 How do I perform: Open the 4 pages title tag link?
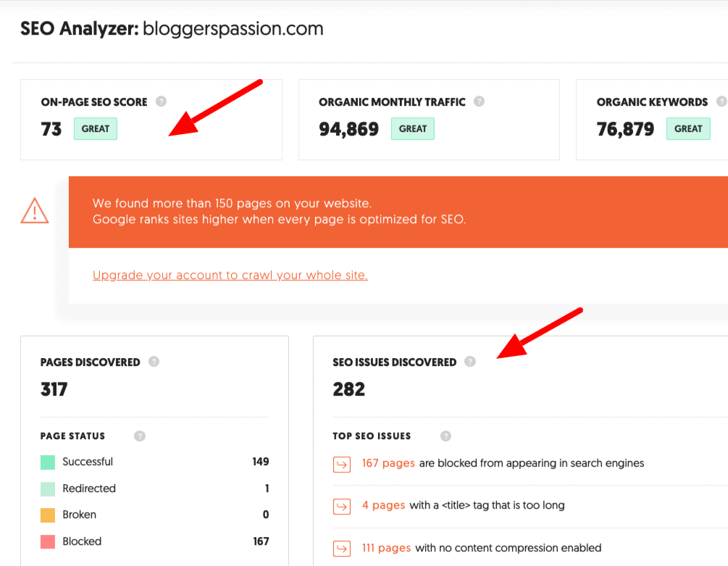pos(383,505)
